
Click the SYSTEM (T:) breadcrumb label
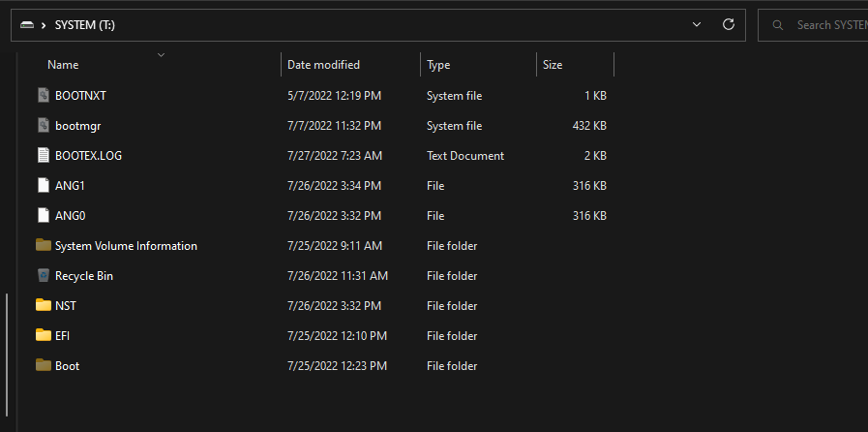point(85,25)
